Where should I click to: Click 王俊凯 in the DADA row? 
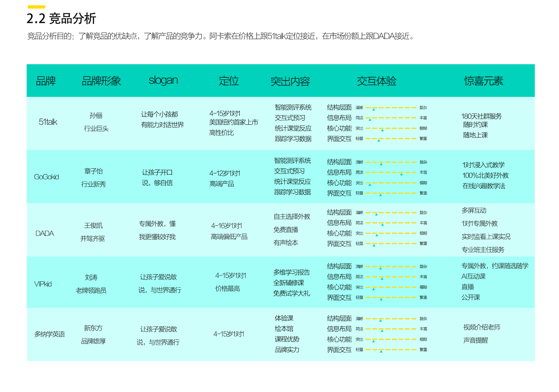pyautogui.click(x=93, y=225)
